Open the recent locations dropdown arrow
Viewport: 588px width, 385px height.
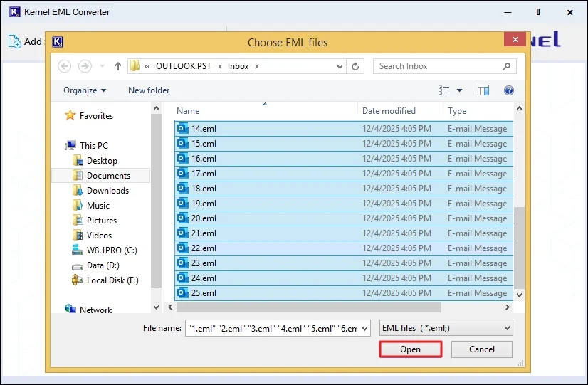[x=102, y=66]
